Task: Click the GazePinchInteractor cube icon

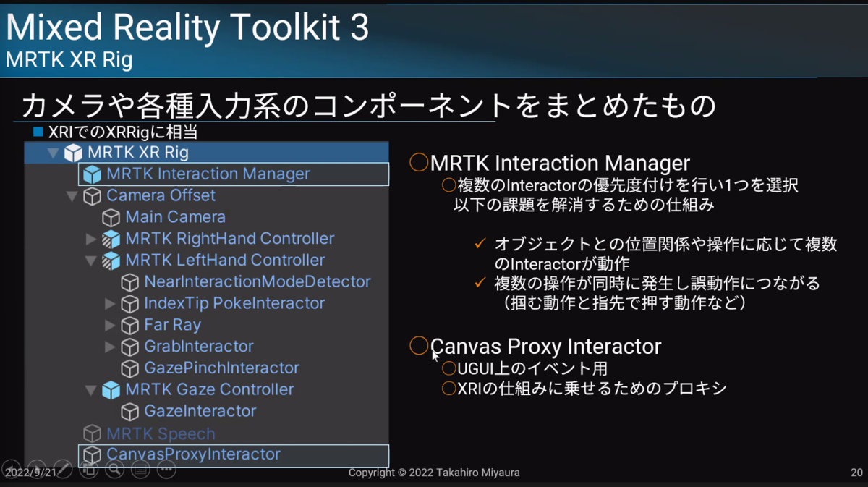Action: [129, 368]
